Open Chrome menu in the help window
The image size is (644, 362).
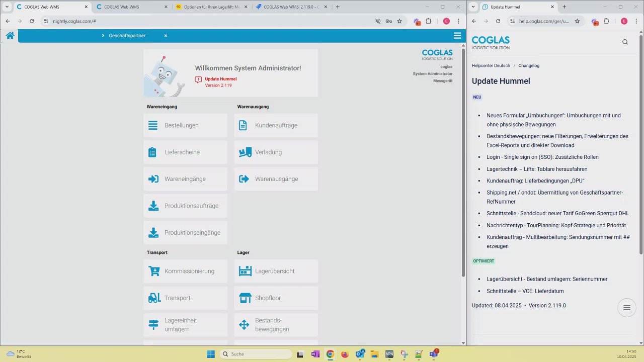(x=636, y=21)
